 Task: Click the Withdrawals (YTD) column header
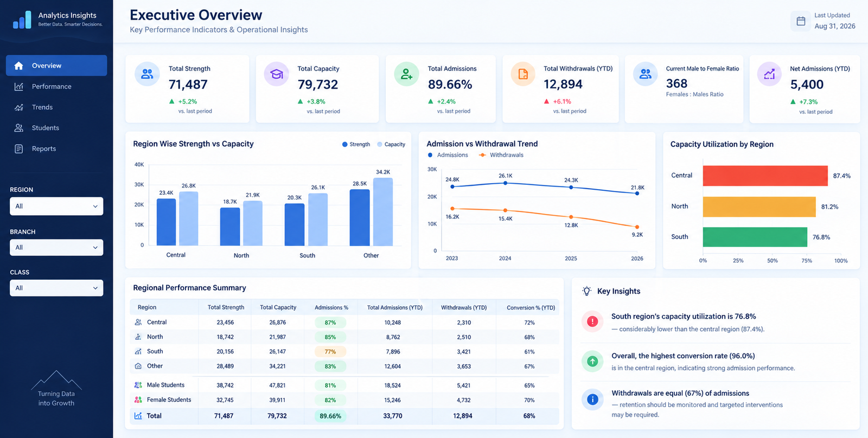[x=464, y=307]
